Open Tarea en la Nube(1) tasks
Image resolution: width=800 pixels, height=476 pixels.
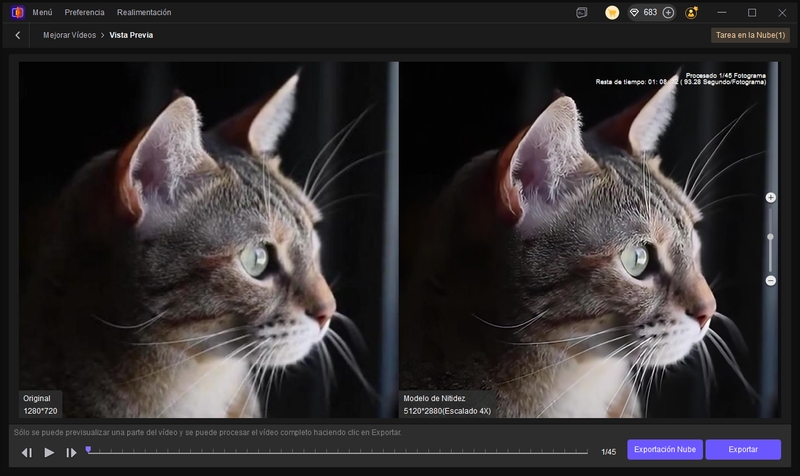tap(750, 35)
